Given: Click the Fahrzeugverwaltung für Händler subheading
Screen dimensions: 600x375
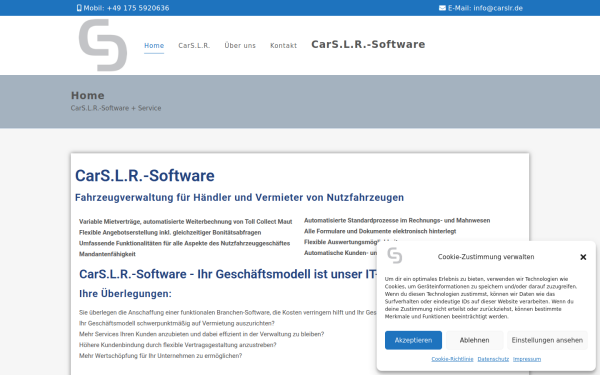Looking at the screenshot, I should [x=240, y=197].
